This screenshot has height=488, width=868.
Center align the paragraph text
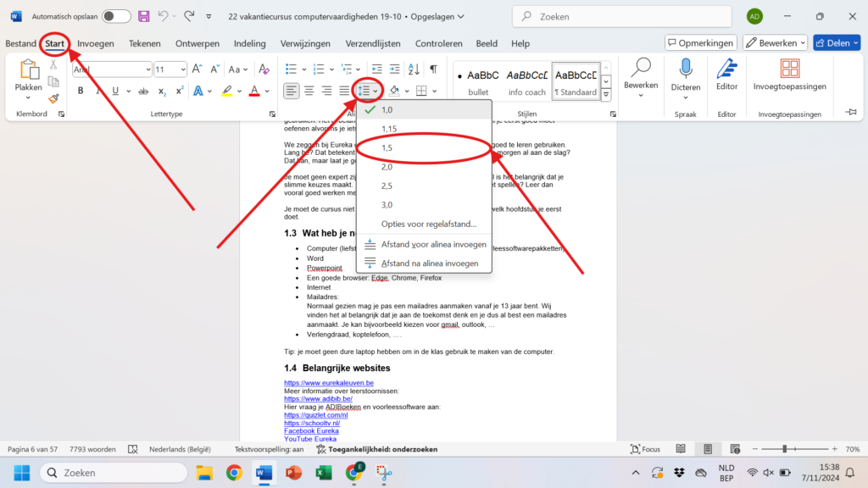tap(309, 91)
